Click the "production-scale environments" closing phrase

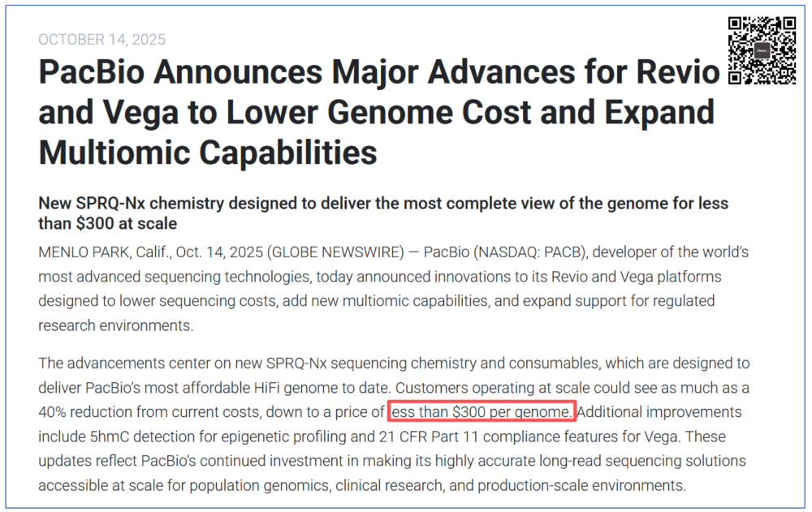coord(581,486)
